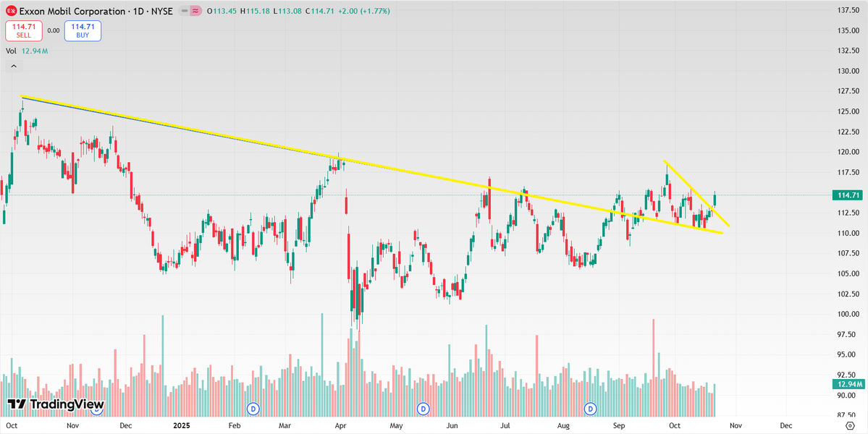The width and height of the screenshot is (868, 434).
Task: Click the red 114.71 SELL button
Action: (24, 30)
